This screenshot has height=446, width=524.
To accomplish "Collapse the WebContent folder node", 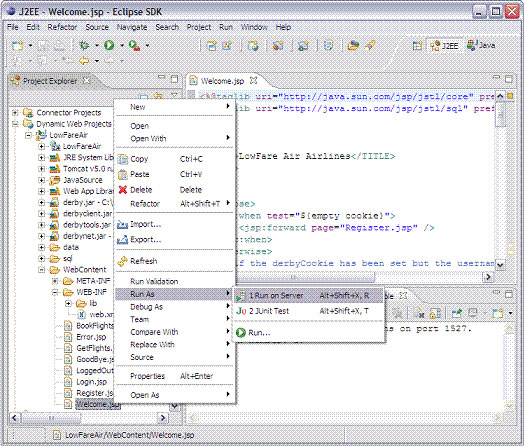I will [x=41, y=270].
